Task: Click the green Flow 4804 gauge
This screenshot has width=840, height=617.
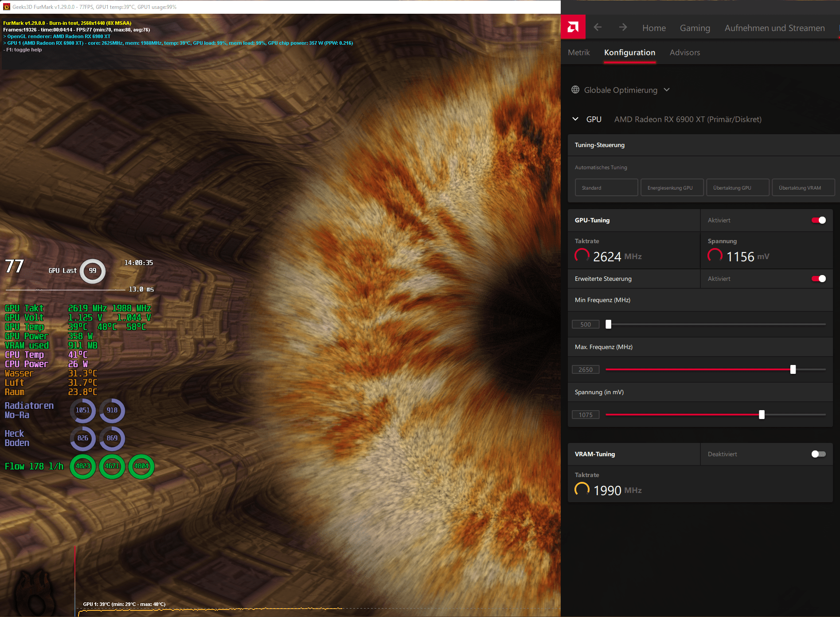Action: point(141,466)
